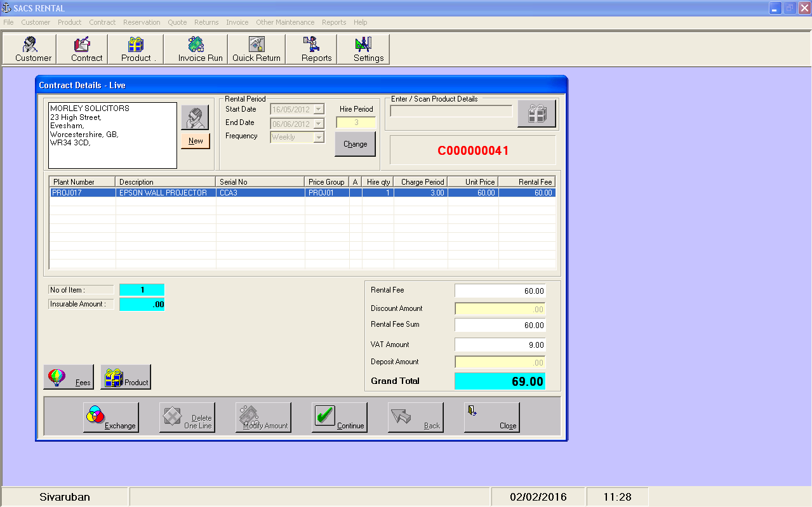This screenshot has width=812, height=507.
Task: Open the Start Date dropdown
Action: click(319, 109)
